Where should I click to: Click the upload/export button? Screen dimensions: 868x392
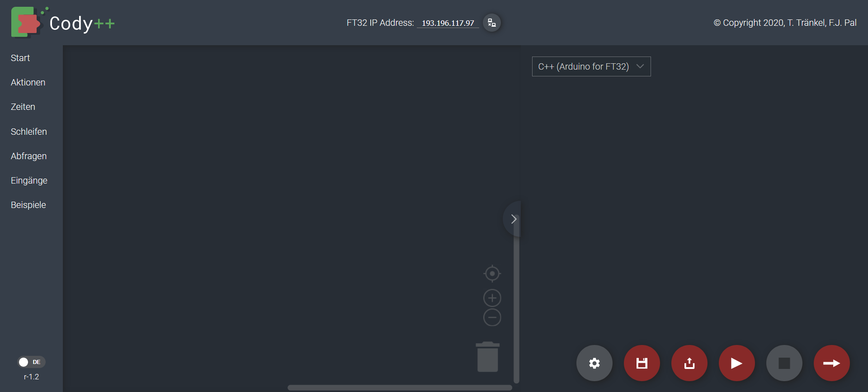689,363
